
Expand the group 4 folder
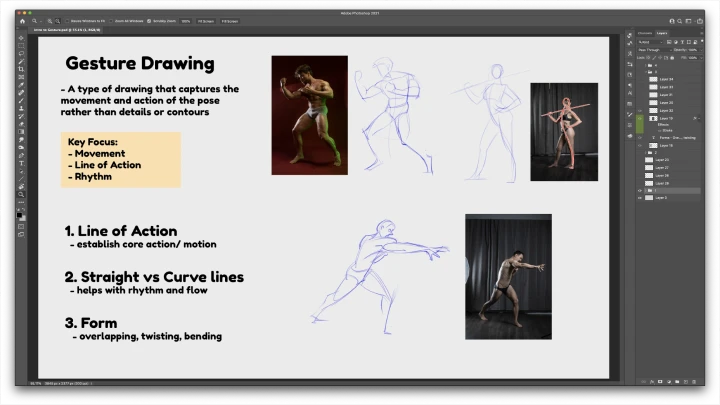pos(646,65)
